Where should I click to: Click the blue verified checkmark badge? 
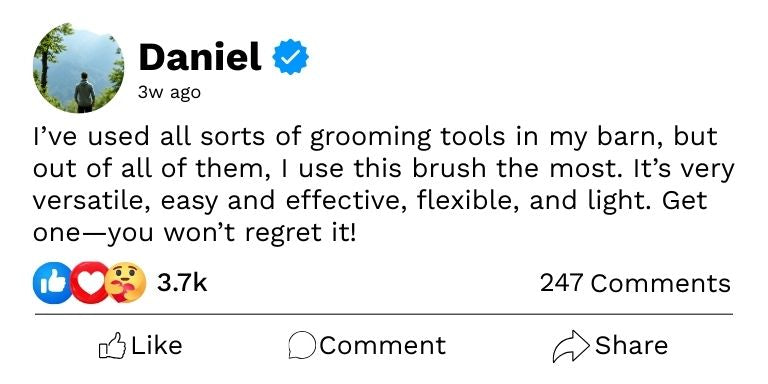(x=290, y=57)
